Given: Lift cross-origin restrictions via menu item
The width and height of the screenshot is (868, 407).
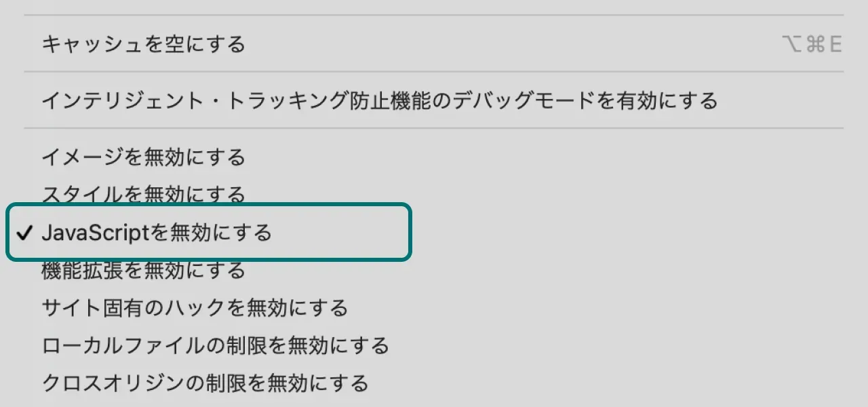Looking at the screenshot, I should click(x=205, y=382).
